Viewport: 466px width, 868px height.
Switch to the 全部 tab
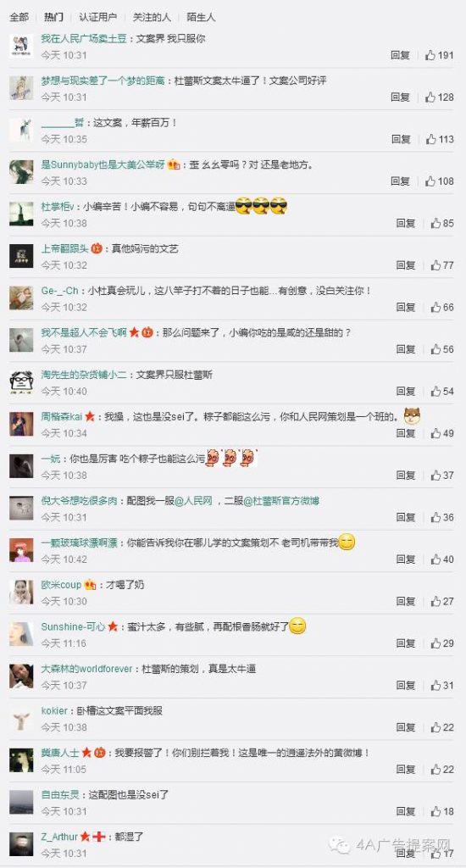click(19, 17)
